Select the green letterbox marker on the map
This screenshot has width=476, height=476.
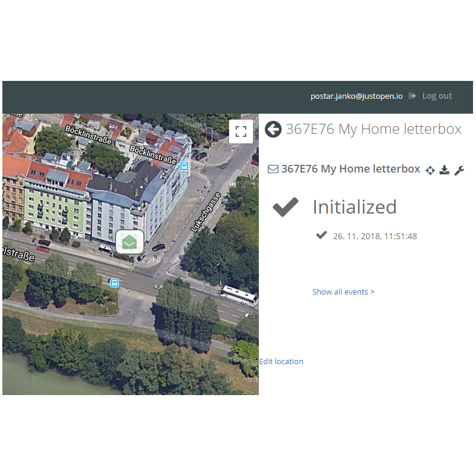tap(129, 242)
